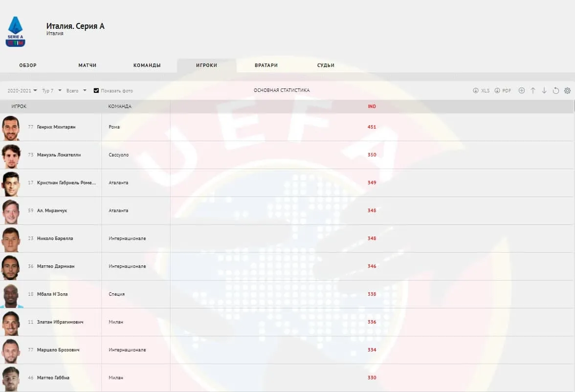575x392 pixels.
Task: Open the Всего filter dropdown
Action: pyautogui.click(x=76, y=90)
